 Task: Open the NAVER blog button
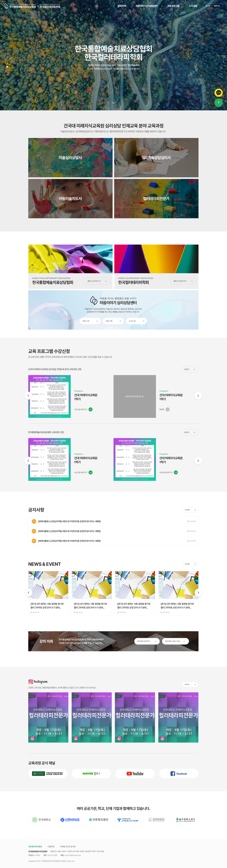point(92,773)
